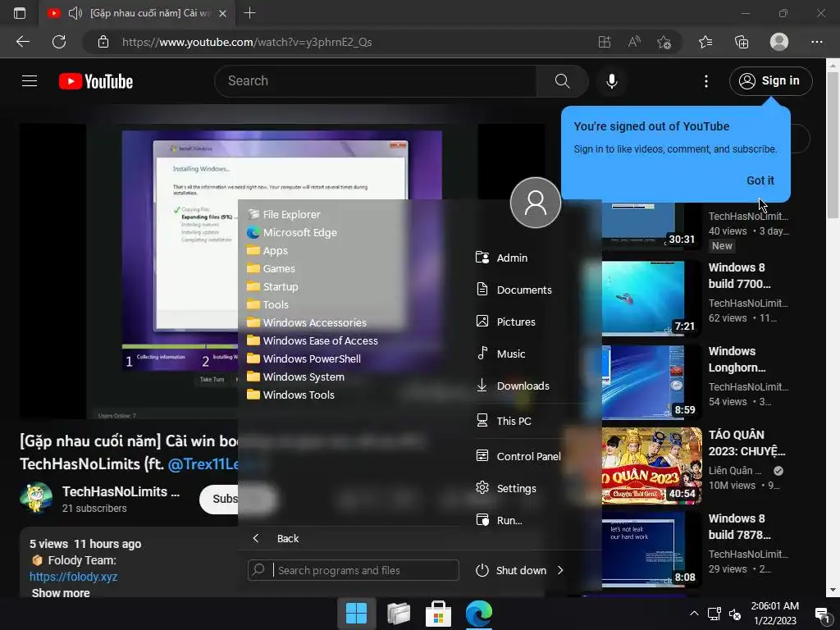Switch to Microsoft Edge on the taskbar
This screenshot has height=630, width=840.
pos(478,614)
